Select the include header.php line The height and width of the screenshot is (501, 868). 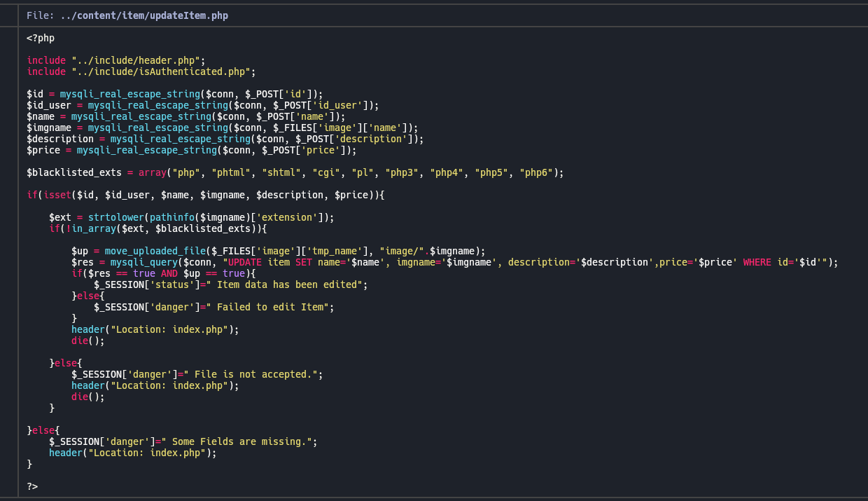(116, 60)
